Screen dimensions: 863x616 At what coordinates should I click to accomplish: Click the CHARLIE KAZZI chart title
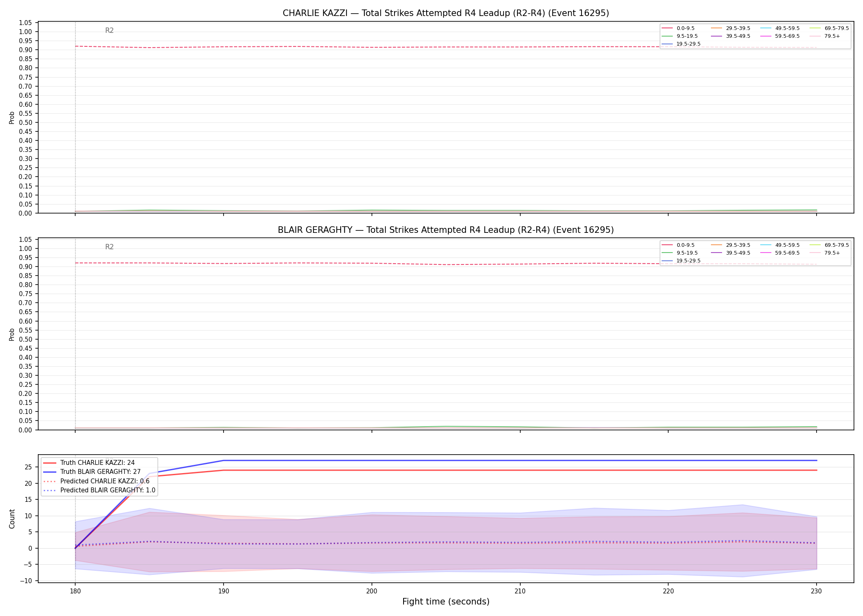pos(446,13)
